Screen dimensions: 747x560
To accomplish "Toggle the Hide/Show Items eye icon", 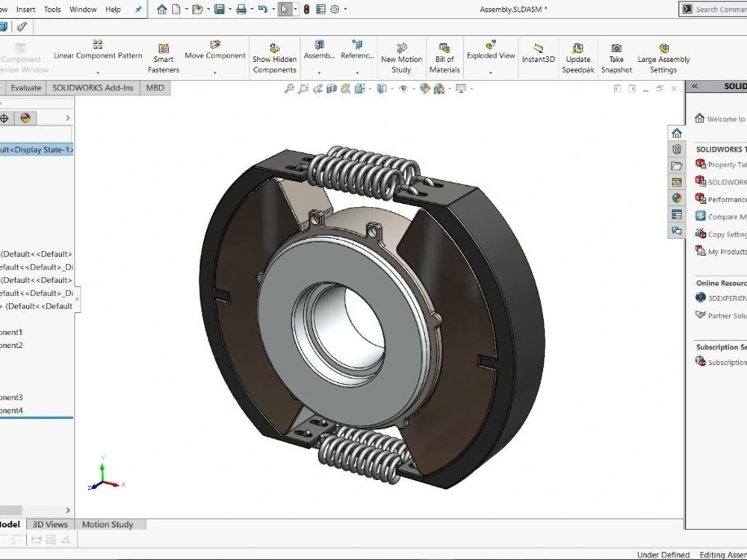I will 403,89.
